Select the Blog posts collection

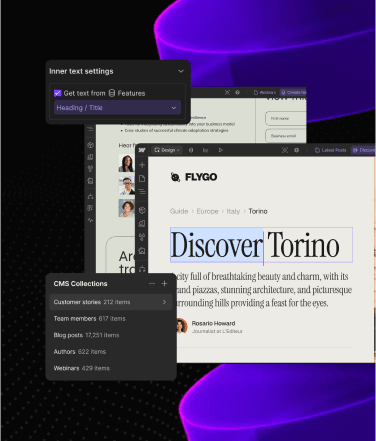pos(86,335)
